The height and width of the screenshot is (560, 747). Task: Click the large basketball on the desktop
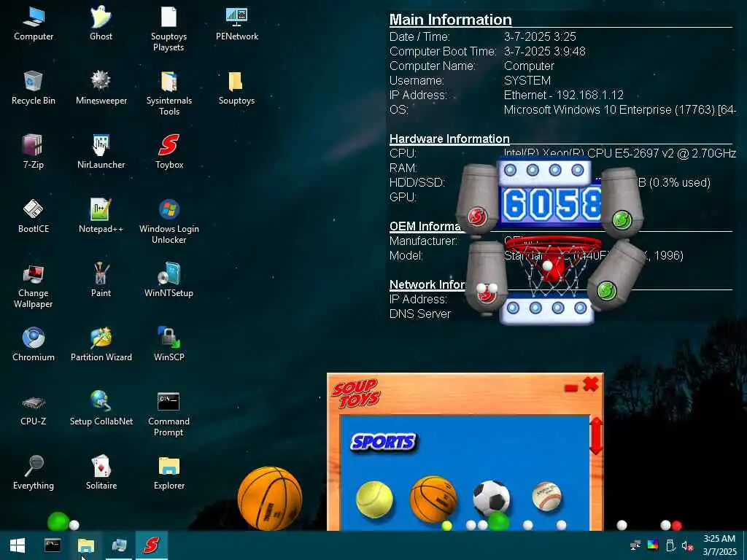pos(270,498)
